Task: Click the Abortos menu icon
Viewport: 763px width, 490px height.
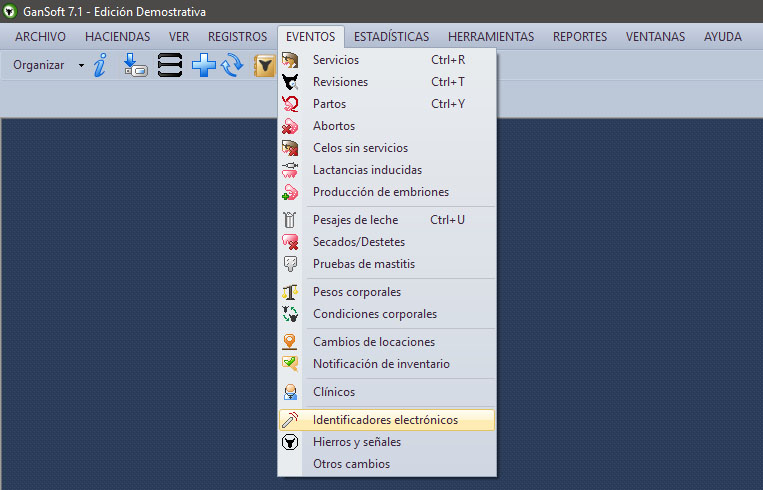Action: click(x=290, y=126)
